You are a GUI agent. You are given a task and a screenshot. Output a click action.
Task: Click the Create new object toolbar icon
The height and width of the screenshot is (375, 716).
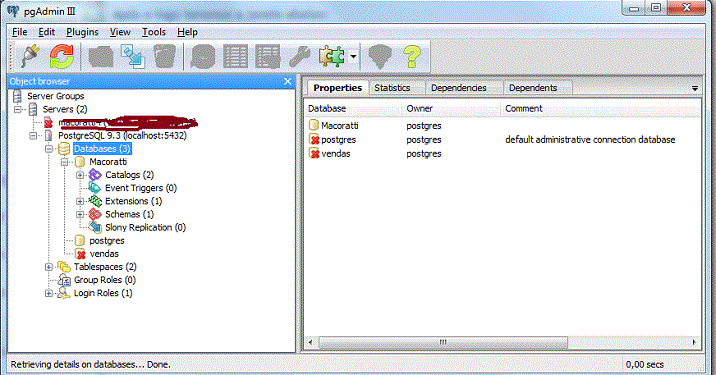point(133,57)
